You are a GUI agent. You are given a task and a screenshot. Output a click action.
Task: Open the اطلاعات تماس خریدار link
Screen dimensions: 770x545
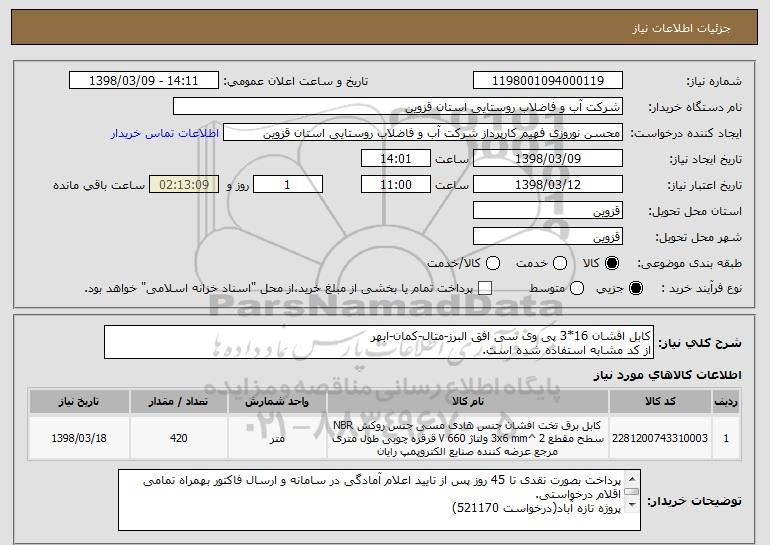165,134
